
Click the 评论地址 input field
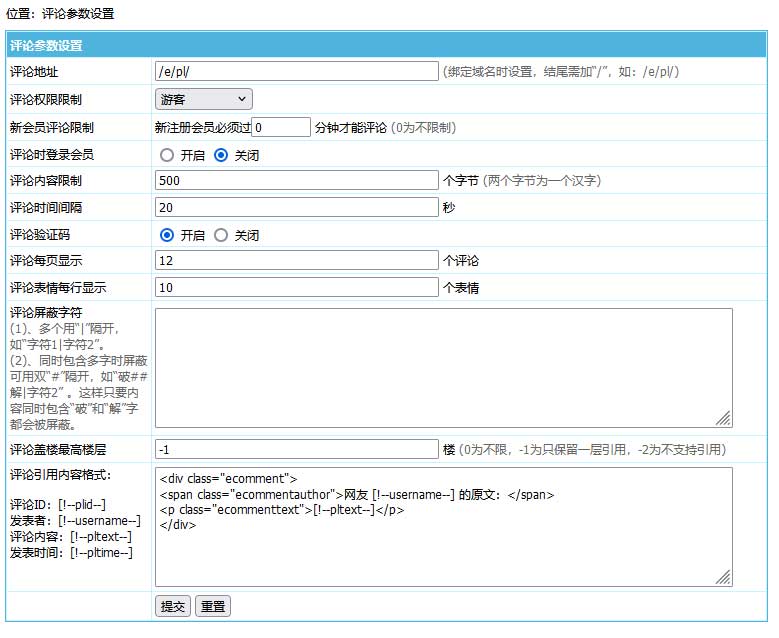[x=296, y=72]
